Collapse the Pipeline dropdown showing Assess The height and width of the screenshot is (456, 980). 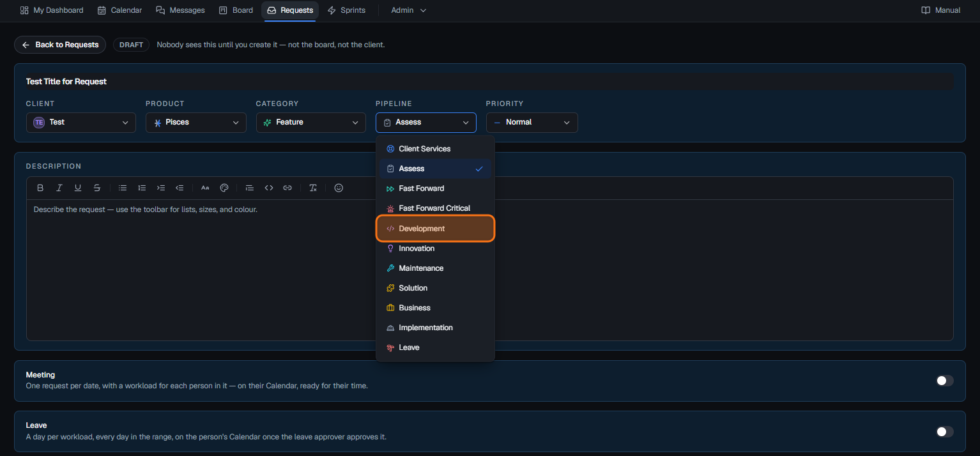pos(426,123)
